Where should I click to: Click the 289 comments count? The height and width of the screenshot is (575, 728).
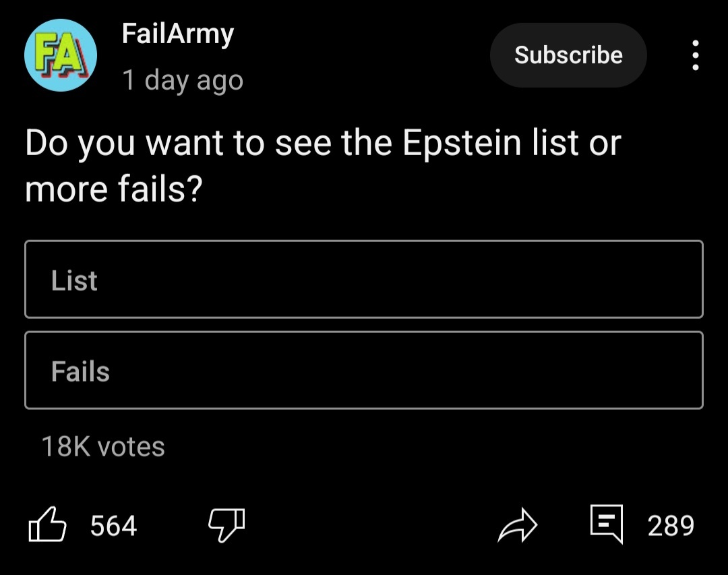(x=671, y=526)
